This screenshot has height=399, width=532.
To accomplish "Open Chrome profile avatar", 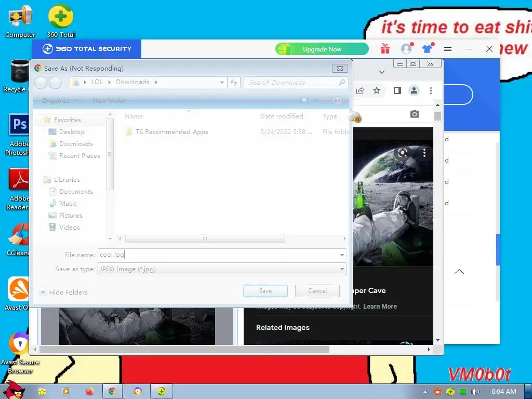I will coord(414,90).
